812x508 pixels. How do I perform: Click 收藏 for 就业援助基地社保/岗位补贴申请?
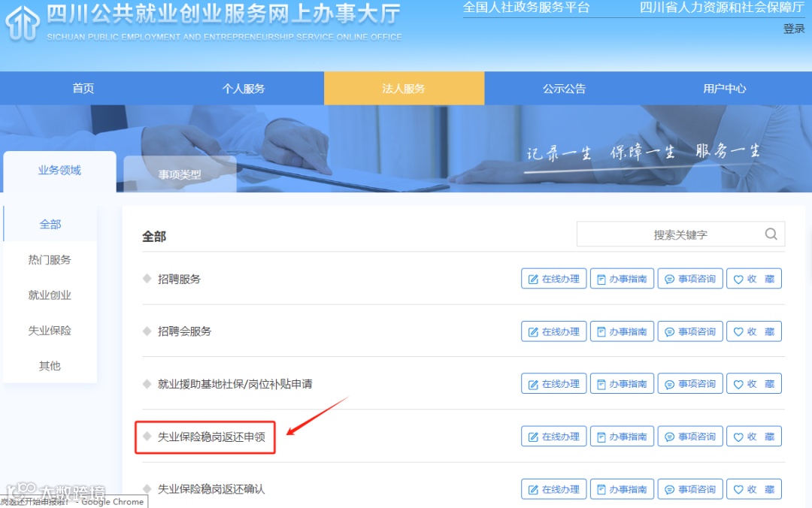click(x=753, y=384)
